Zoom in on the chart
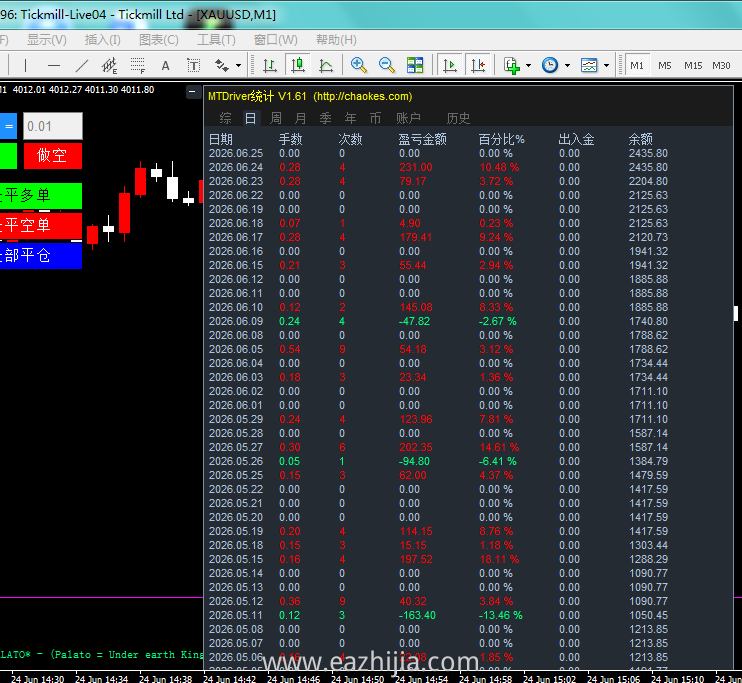The image size is (742, 683). pyautogui.click(x=359, y=65)
